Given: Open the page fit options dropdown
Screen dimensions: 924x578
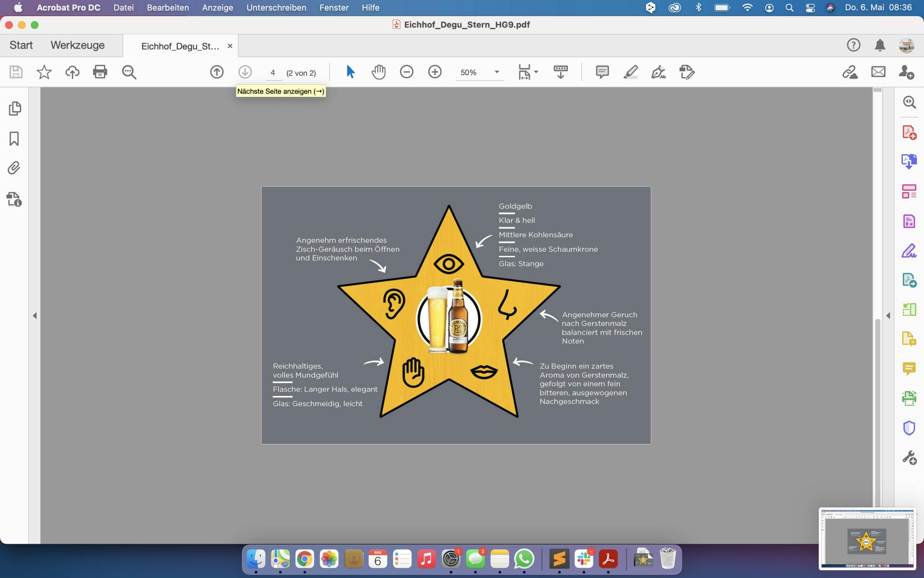Looking at the screenshot, I should coord(536,72).
